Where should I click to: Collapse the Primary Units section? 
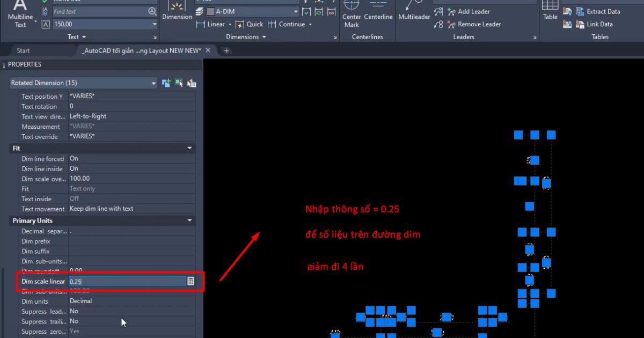189,220
